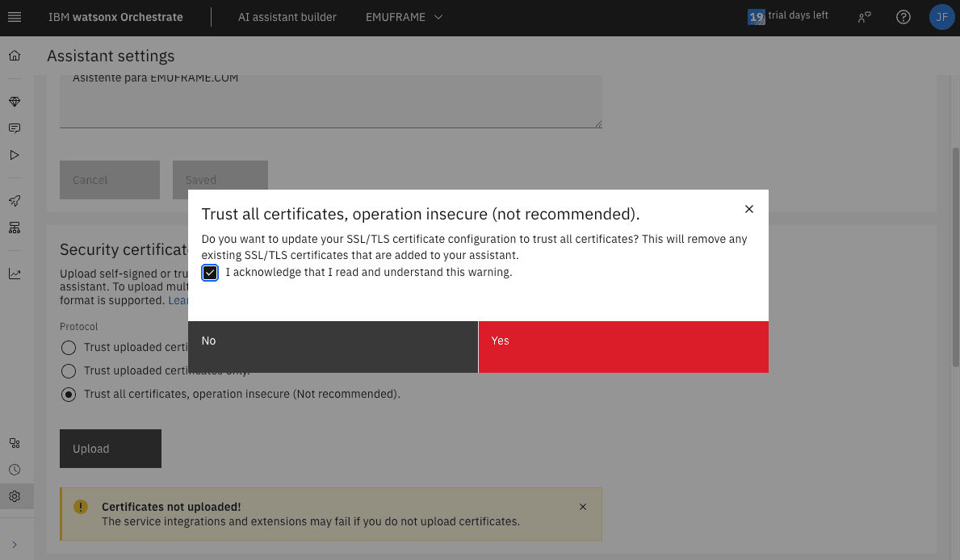Select Trust uploaded certificates only radio
This screenshot has height=560, width=960.
(69, 371)
